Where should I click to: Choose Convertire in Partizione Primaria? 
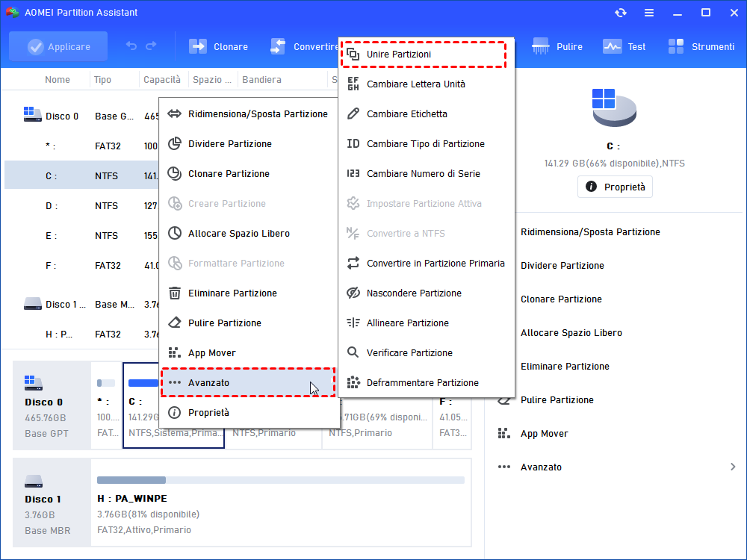pos(427,264)
